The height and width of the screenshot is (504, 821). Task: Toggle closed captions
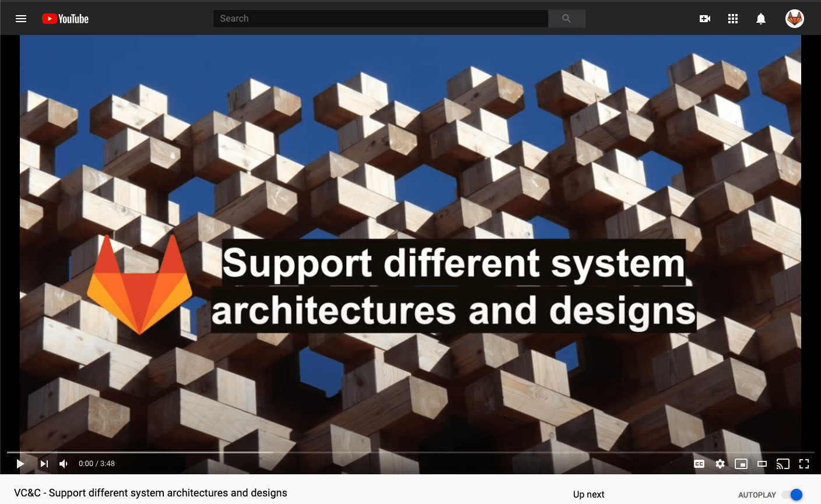click(699, 464)
